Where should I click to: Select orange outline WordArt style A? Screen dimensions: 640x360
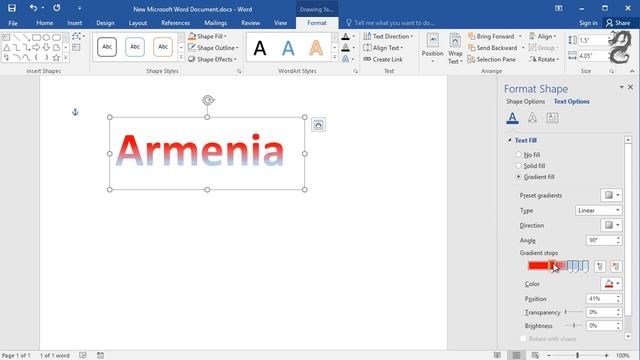pyautogui.click(x=316, y=48)
